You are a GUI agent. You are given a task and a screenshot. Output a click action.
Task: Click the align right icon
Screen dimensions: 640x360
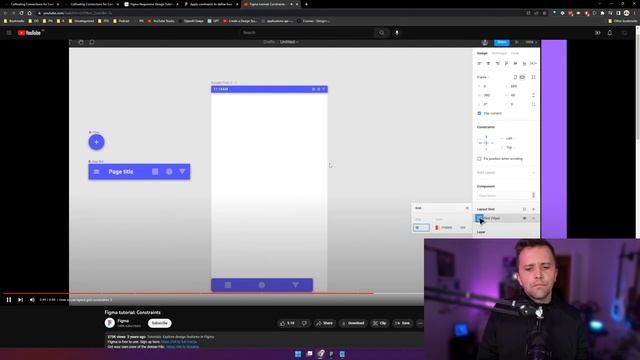coord(497,63)
